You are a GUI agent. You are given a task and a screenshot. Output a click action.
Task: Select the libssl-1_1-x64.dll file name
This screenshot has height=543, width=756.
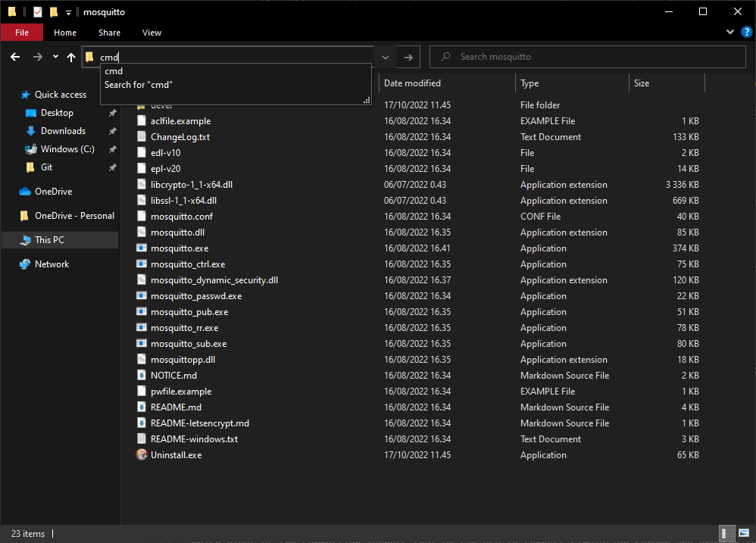(x=183, y=201)
